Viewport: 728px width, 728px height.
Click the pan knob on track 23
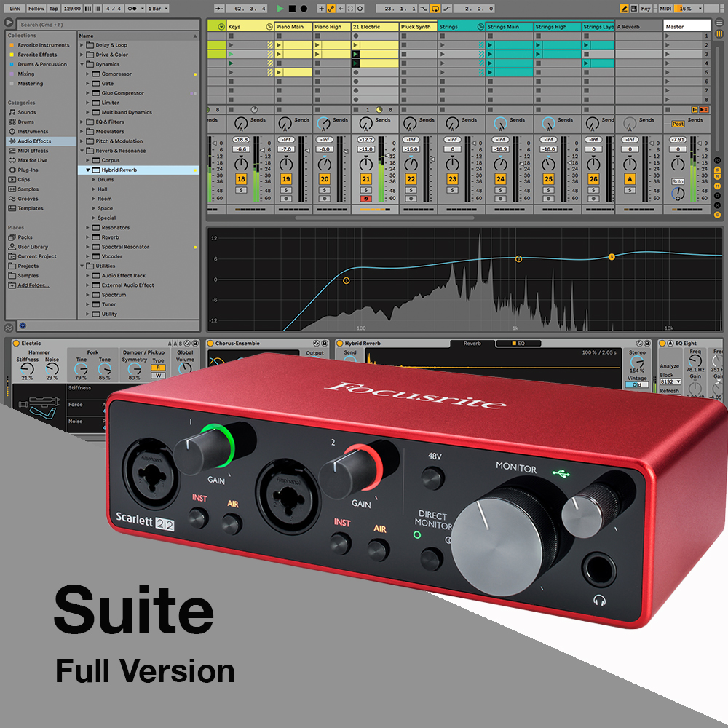[x=453, y=163]
